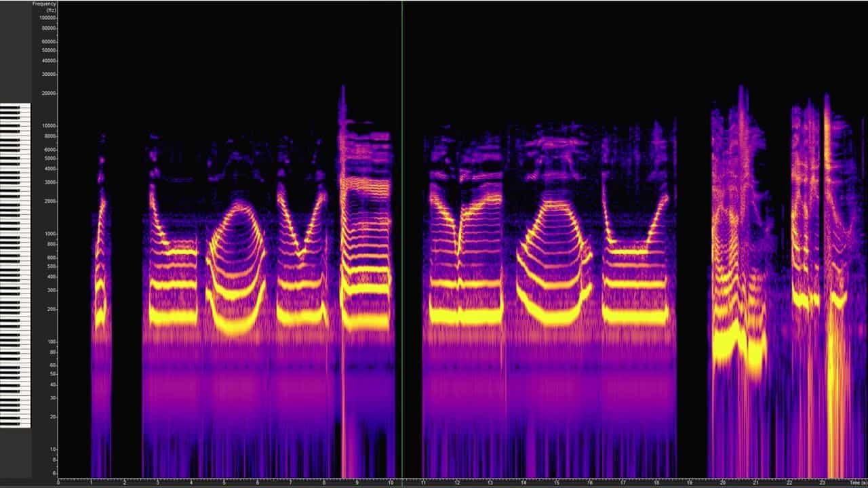Click the 100 label on the frequency axis
The height and width of the screenshot is (488, 868).
coord(52,342)
